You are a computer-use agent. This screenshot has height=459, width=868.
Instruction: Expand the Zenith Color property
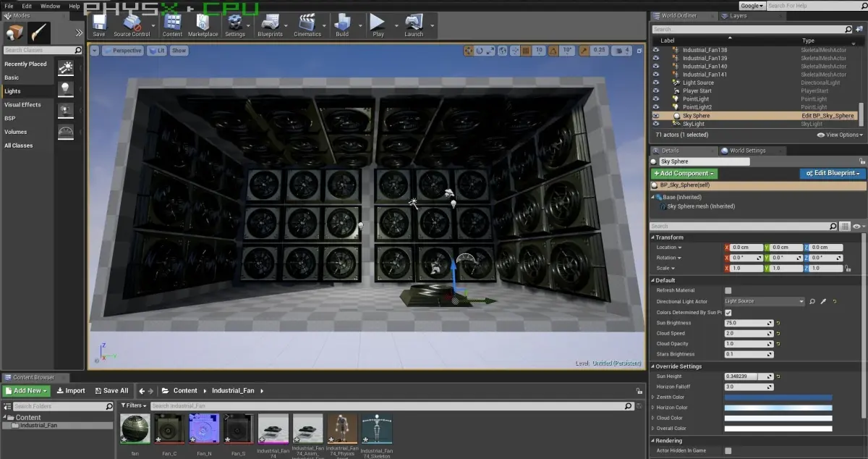pos(654,397)
